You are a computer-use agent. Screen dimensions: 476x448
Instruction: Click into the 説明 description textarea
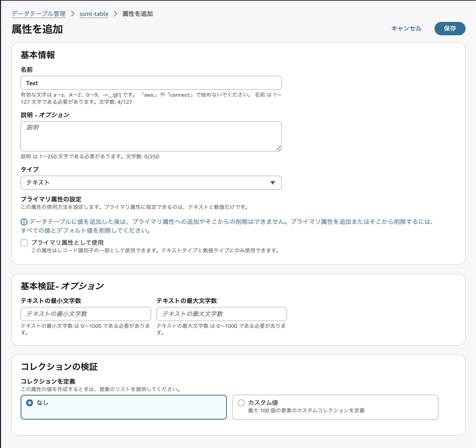coord(151,136)
